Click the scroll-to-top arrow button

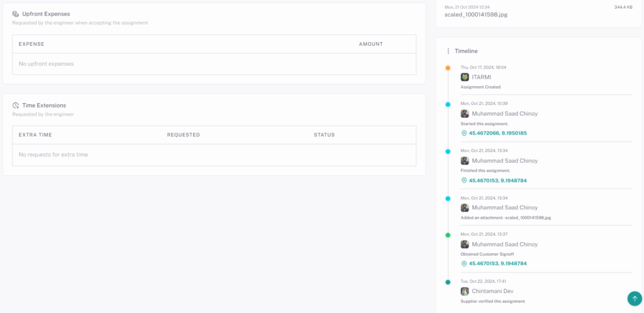(634, 298)
